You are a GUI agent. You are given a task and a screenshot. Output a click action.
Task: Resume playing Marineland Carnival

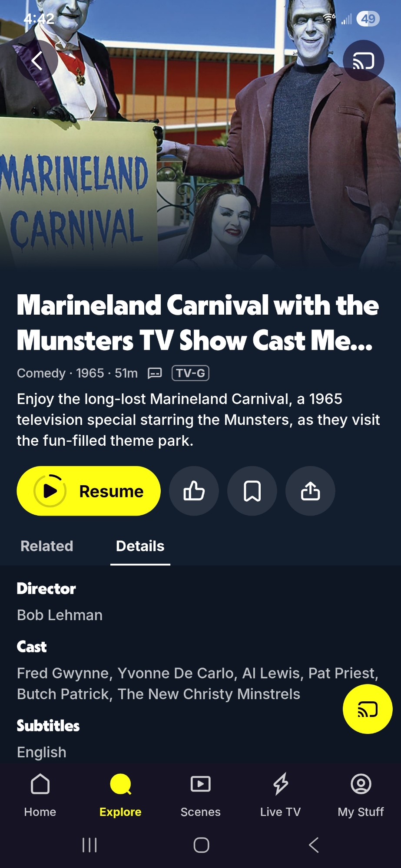click(89, 491)
